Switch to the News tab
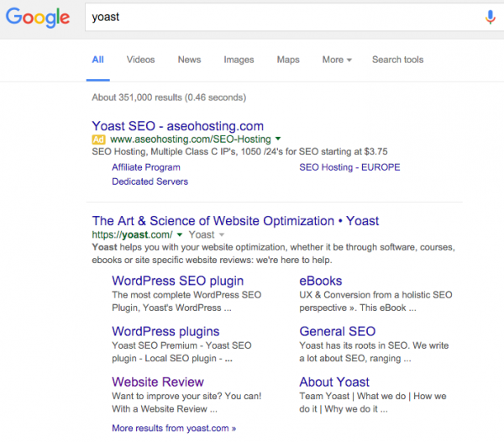Image resolution: width=504 pixels, height=442 pixels. 189,60
